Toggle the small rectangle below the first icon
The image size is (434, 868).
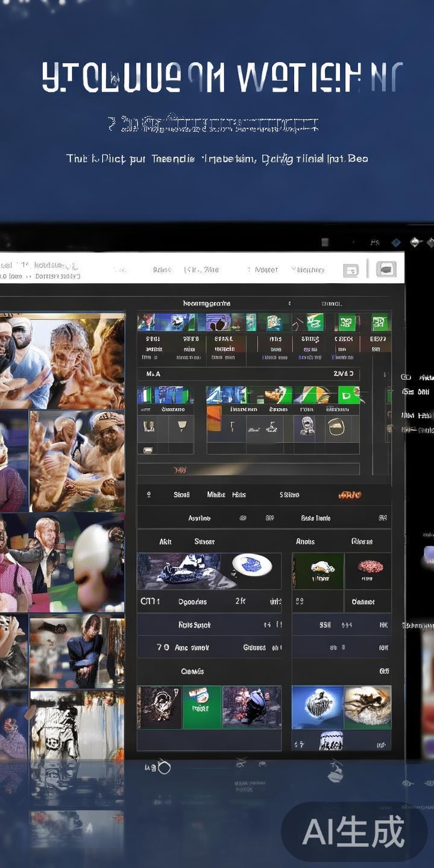click(x=148, y=449)
